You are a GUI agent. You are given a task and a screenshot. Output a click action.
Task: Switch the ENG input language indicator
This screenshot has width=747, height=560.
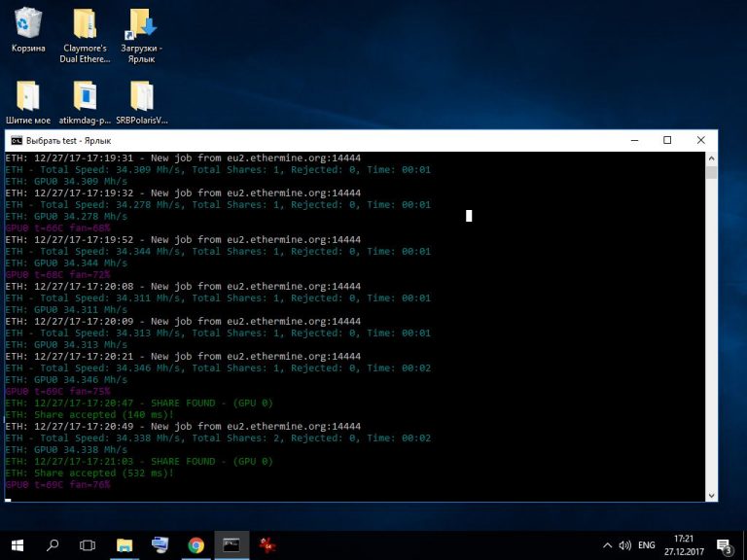point(646,544)
